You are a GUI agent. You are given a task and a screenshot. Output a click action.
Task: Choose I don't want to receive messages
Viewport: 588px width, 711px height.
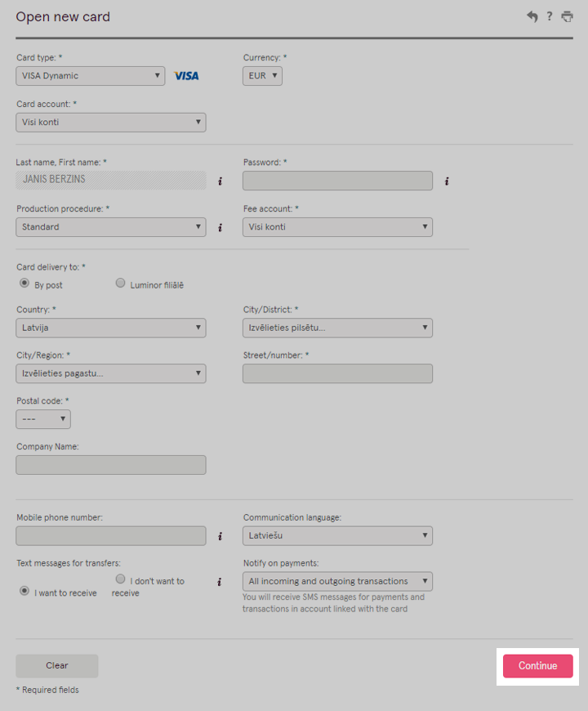(x=120, y=578)
